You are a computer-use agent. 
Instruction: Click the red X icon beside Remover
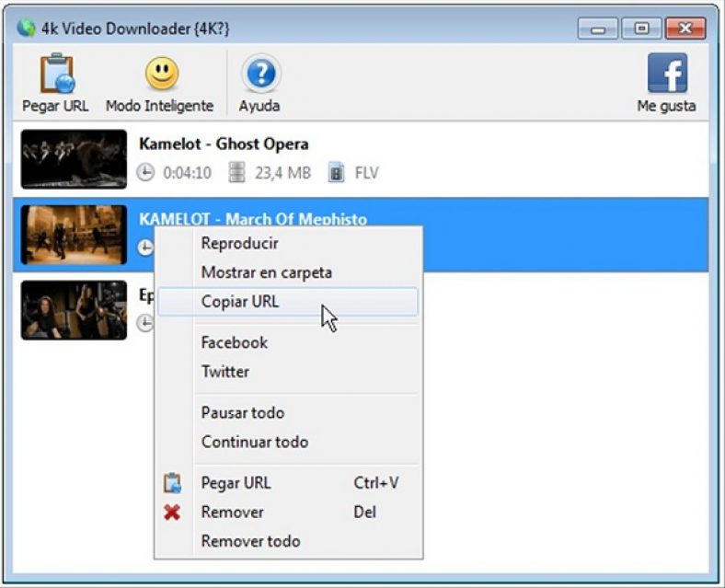tap(172, 513)
